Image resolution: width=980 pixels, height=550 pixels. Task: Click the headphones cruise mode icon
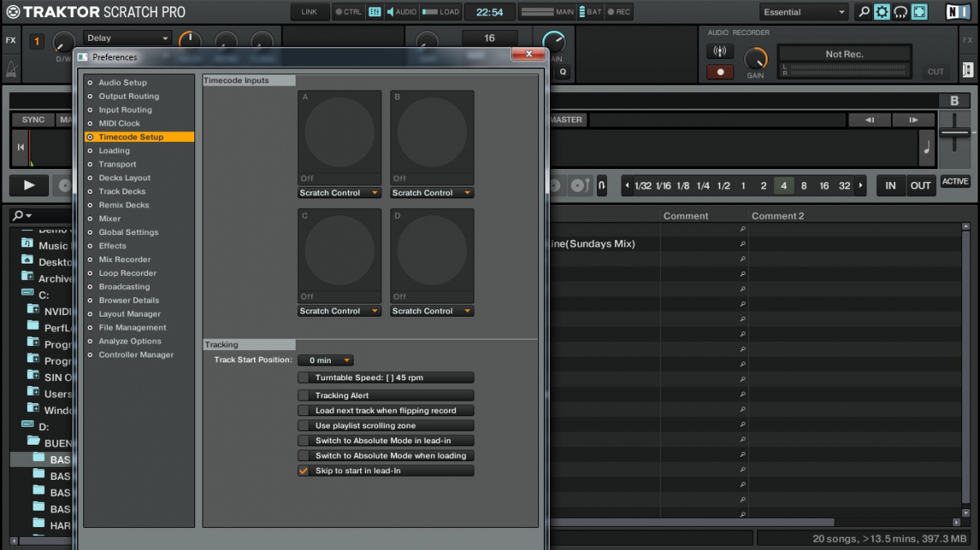(x=901, y=12)
